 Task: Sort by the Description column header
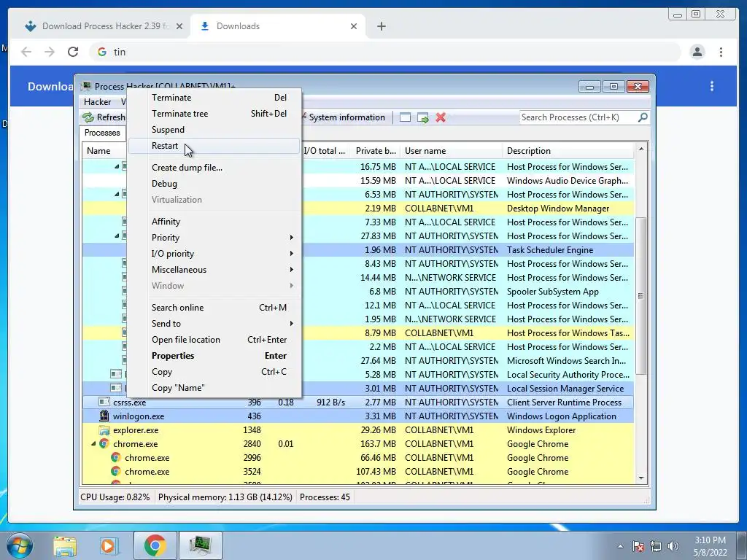568,151
